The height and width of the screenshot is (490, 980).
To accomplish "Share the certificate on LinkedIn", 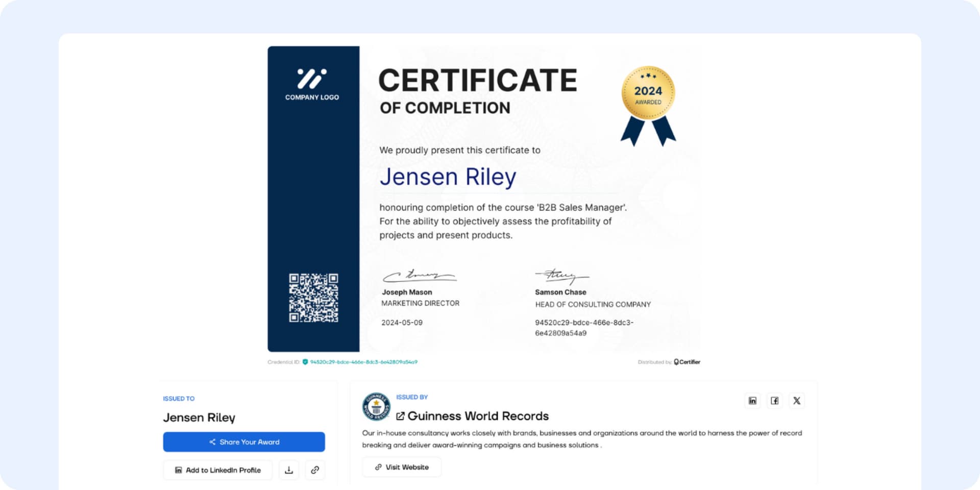I will coord(752,401).
